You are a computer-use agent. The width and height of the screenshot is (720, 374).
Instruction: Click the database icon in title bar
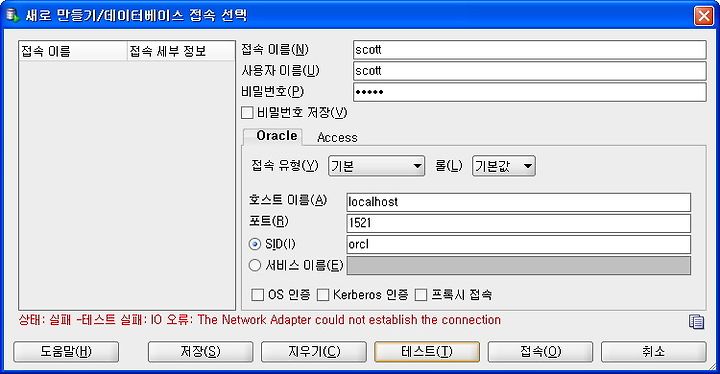tap(12, 15)
